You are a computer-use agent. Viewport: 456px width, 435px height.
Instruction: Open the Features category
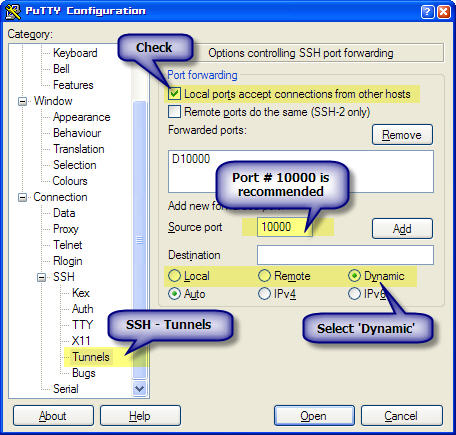pos(73,85)
